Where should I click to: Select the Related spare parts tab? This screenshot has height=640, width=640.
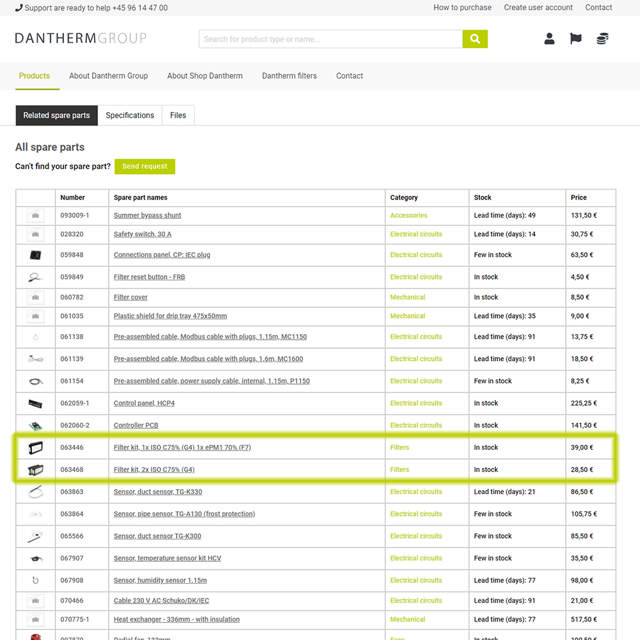pos(57,116)
